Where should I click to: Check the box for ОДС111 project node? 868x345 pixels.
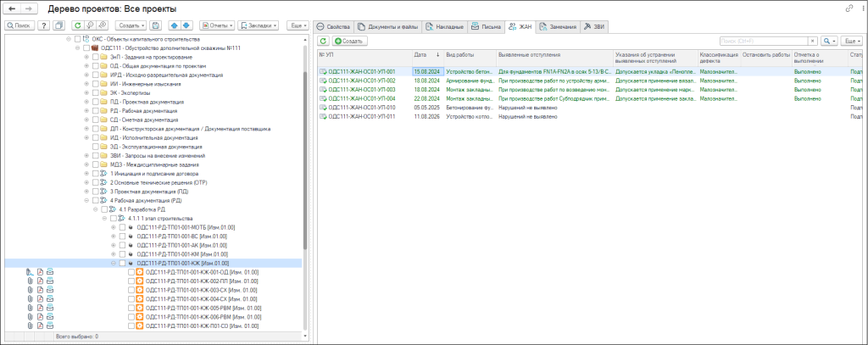point(86,48)
